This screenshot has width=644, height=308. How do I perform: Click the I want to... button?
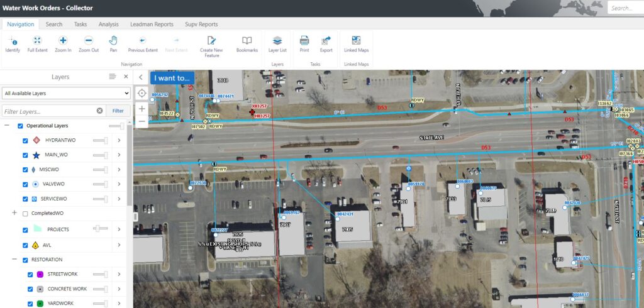coord(172,78)
